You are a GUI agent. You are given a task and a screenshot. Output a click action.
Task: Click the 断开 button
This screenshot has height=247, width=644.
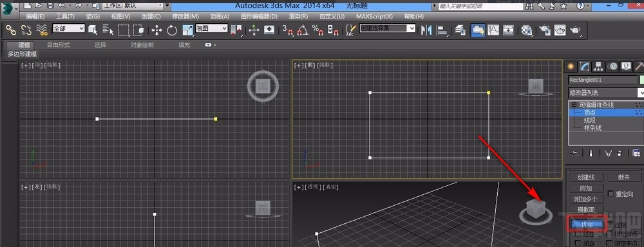pyautogui.click(x=624, y=178)
